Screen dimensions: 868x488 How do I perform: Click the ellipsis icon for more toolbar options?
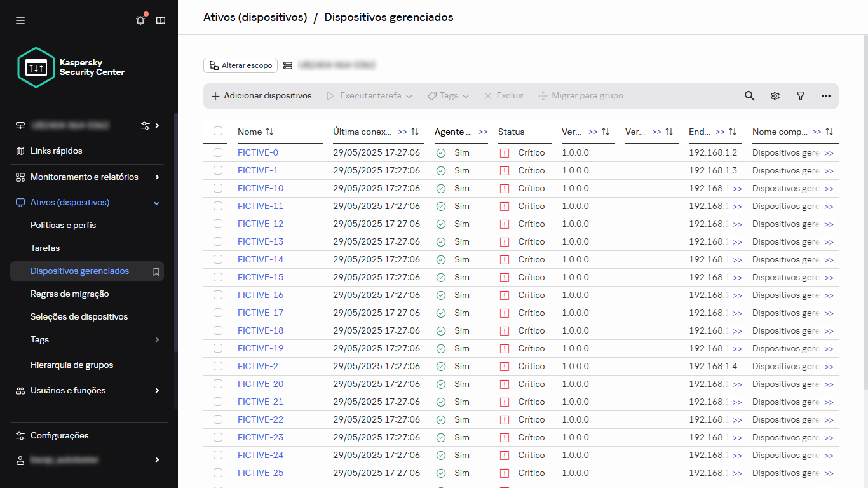coord(825,95)
